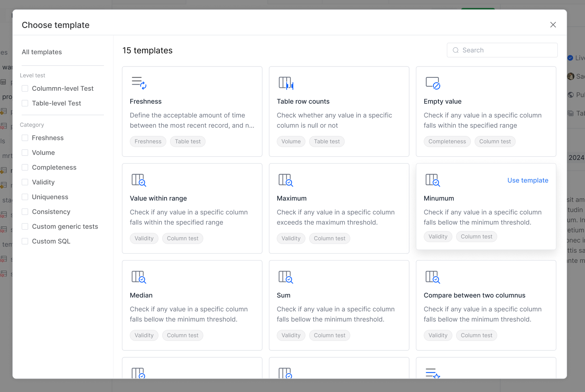Select the Uniqueness category checkbox
The width and height of the screenshot is (585, 392).
25,197
